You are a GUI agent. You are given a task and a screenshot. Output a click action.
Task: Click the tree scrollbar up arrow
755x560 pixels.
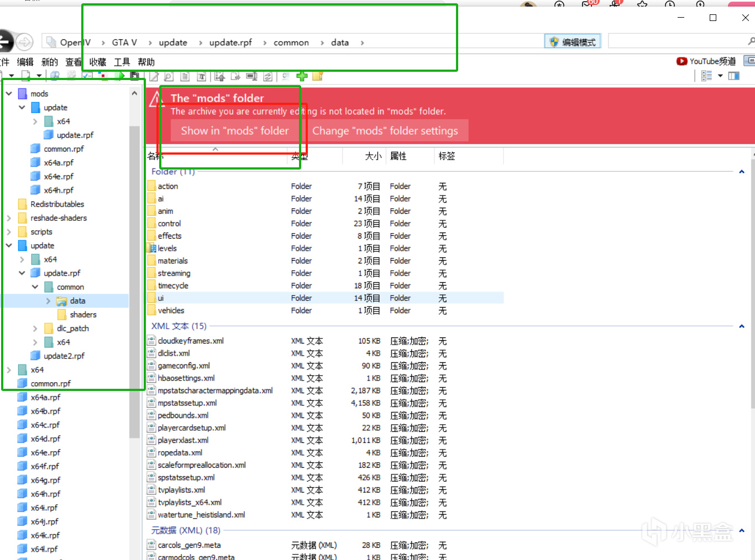134,93
